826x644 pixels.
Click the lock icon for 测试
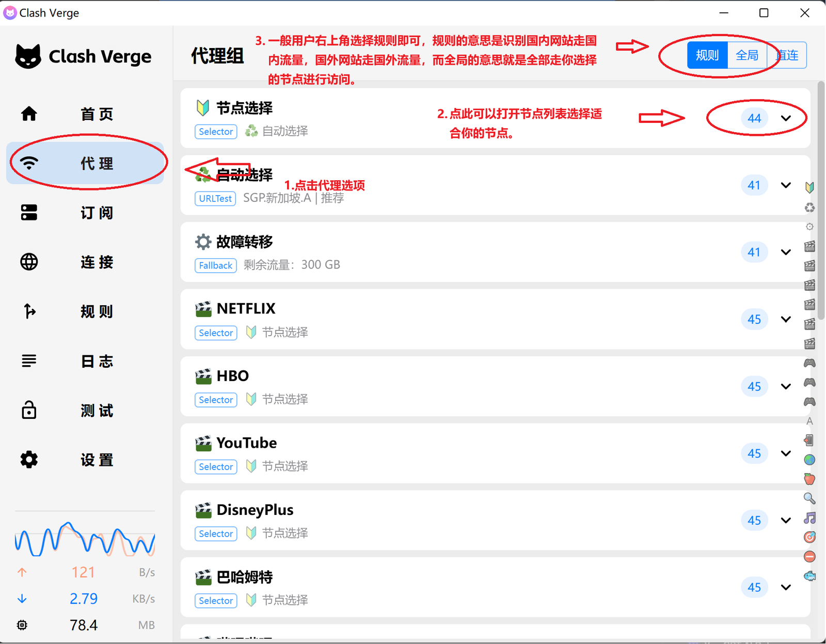(x=29, y=410)
